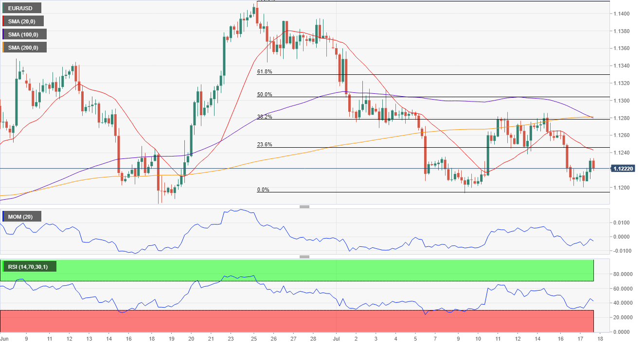Viewport: 644px width, 345px height.
Task: Grab the divider handle above the MOM panel
Action: point(304,207)
